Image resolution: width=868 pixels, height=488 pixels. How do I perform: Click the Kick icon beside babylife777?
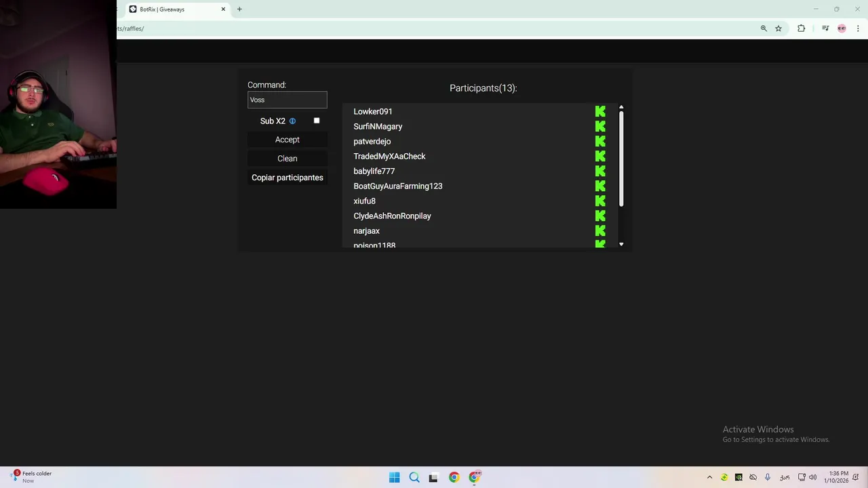[x=600, y=171]
